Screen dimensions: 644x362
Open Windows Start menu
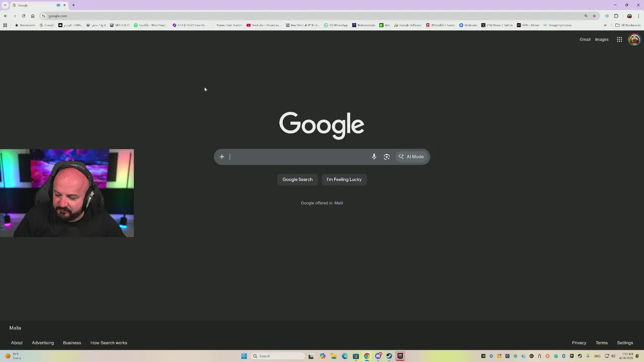tap(244, 356)
